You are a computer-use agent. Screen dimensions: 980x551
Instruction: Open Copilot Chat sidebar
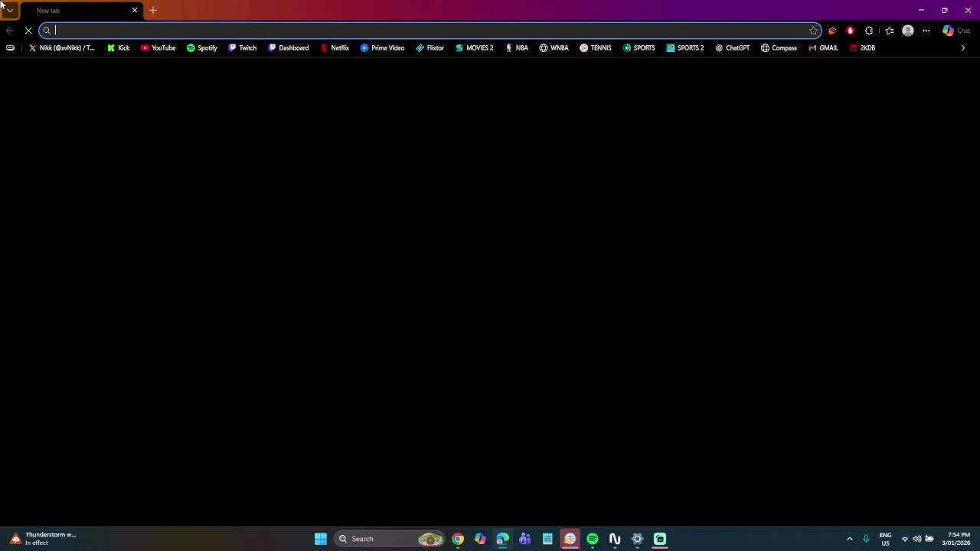coord(956,31)
